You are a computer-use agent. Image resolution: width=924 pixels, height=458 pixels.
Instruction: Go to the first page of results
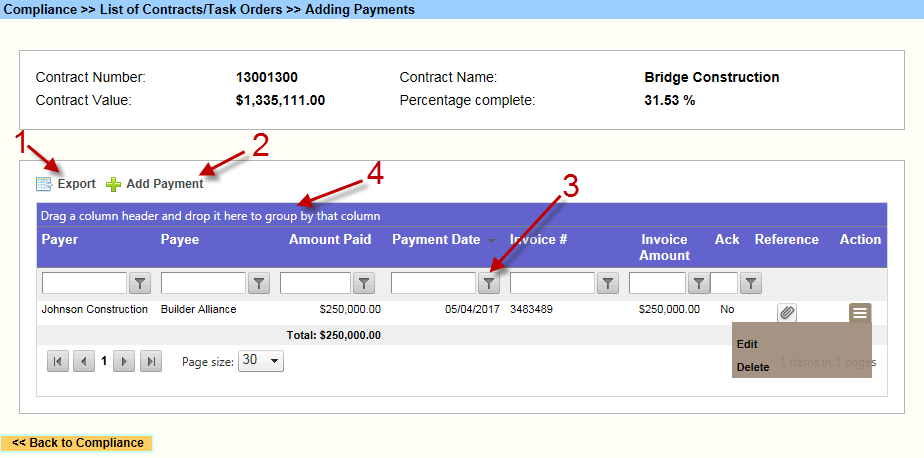click(58, 362)
